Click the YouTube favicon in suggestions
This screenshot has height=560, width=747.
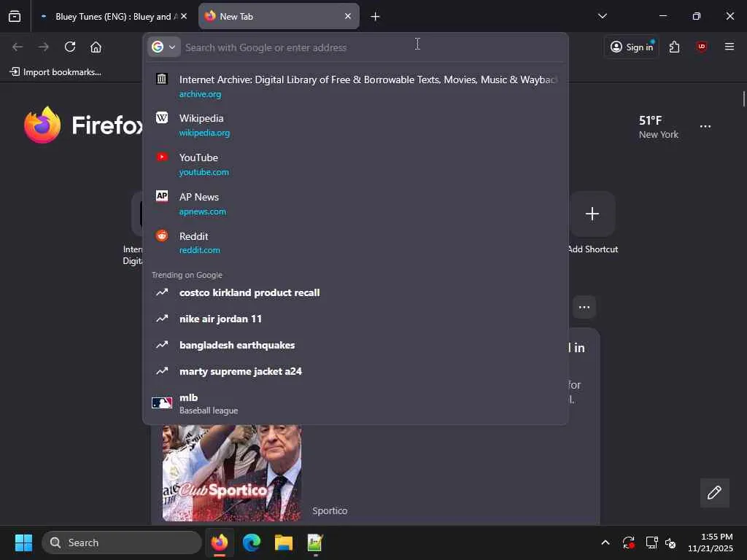162,157
